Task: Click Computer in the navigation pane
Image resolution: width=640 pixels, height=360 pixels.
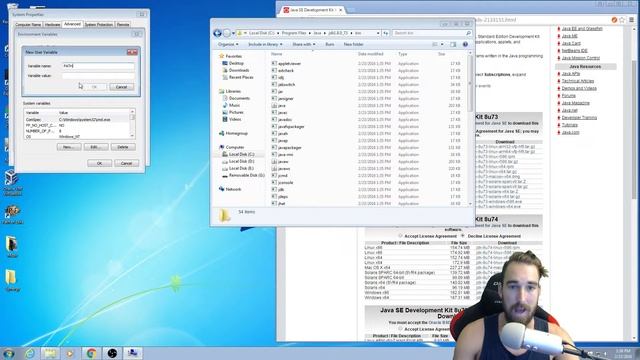Action: (235, 147)
